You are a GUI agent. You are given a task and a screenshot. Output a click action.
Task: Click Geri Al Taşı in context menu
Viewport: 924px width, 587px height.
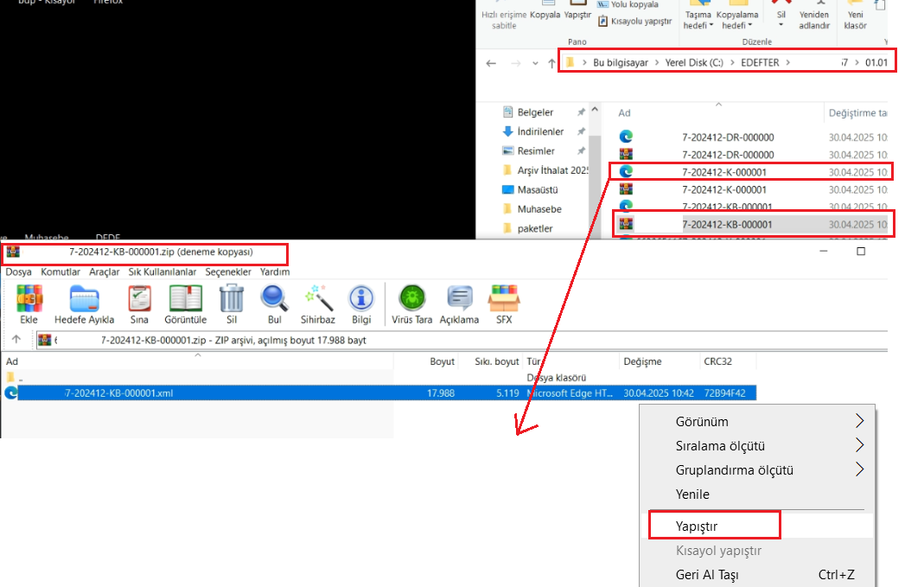[706, 574]
